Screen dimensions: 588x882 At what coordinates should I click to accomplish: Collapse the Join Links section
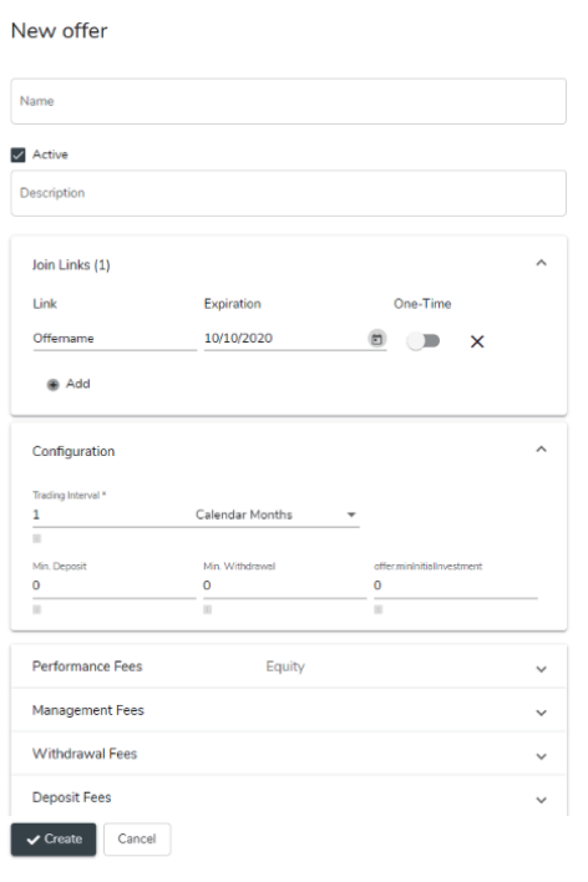click(x=541, y=263)
